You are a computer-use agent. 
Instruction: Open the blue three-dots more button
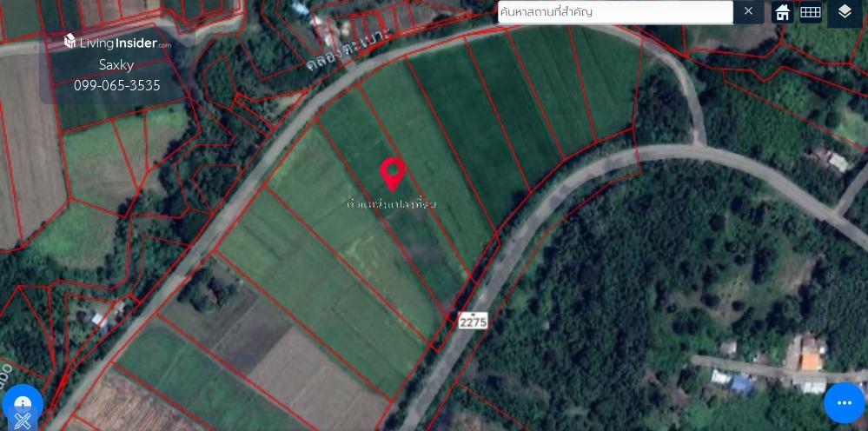(x=845, y=403)
